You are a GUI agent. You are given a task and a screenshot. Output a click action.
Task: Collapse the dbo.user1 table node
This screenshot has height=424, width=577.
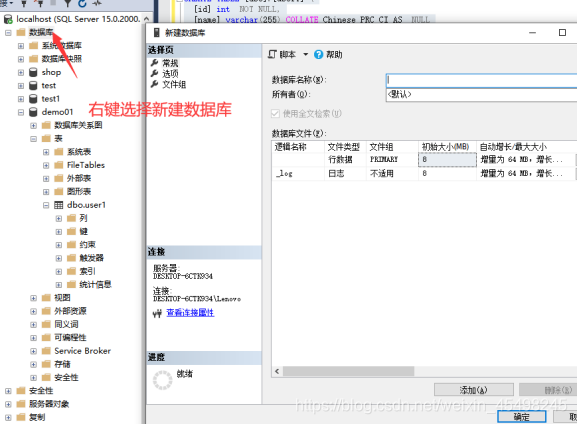point(46,205)
